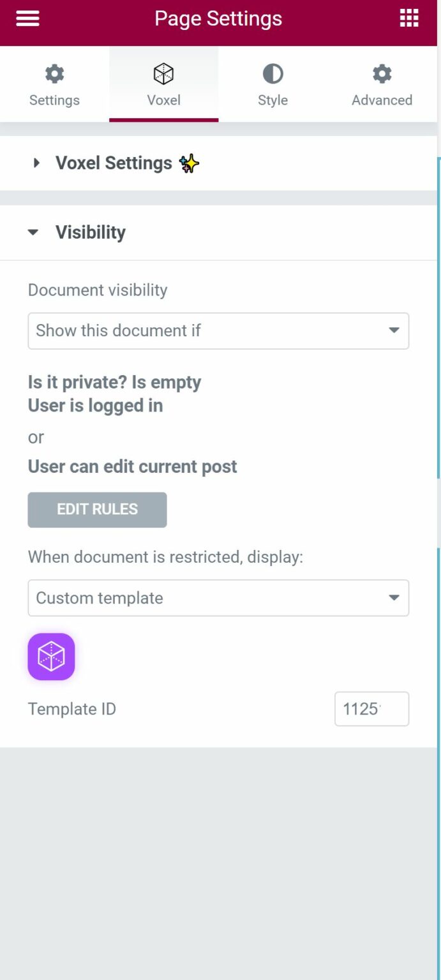Open the Document visibility dropdown
The height and width of the screenshot is (980, 441).
pyautogui.click(x=218, y=330)
